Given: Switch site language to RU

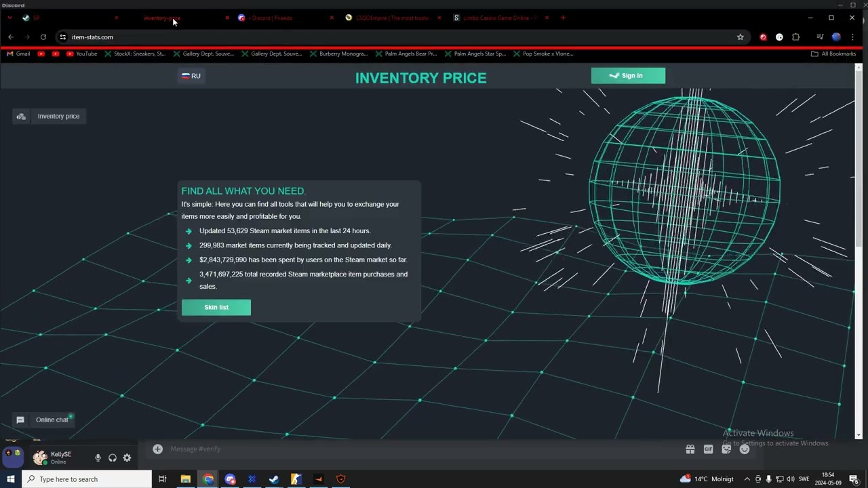Looking at the screenshot, I should [191, 76].
